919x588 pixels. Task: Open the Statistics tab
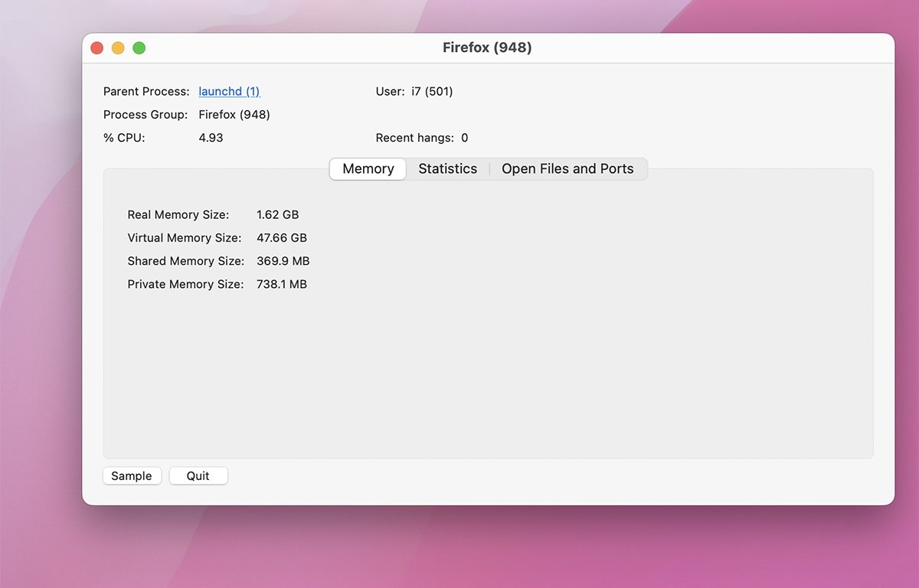tap(448, 169)
